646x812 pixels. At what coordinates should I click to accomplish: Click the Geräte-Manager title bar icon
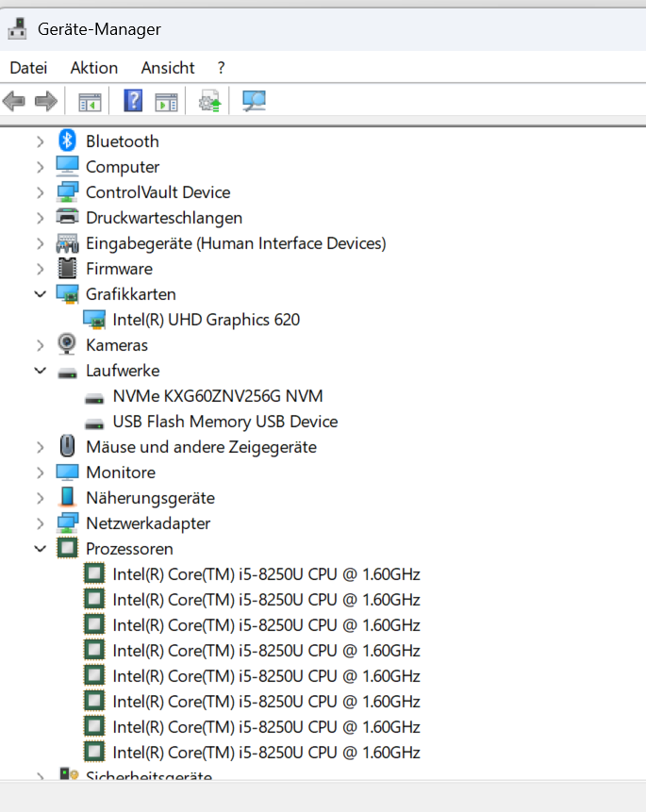pos(17,28)
